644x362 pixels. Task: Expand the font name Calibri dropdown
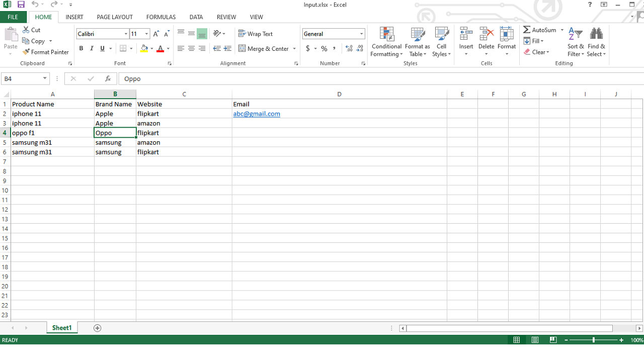(126, 34)
